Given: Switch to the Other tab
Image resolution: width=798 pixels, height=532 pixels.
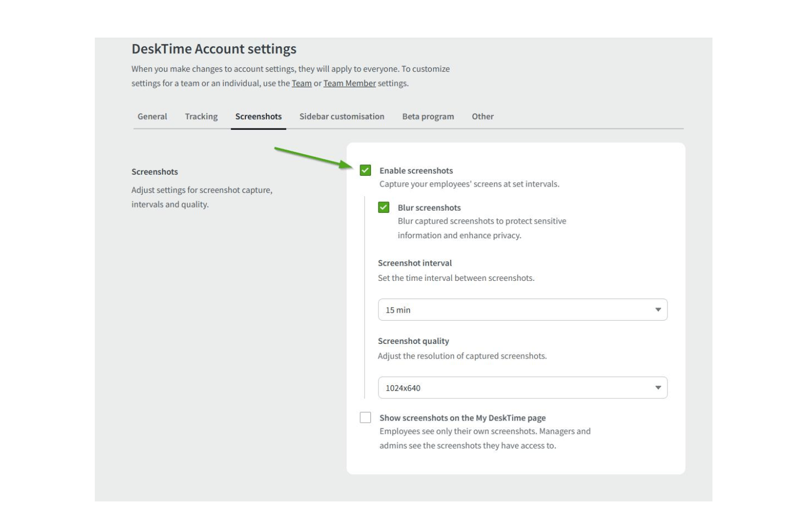Looking at the screenshot, I should 483,116.
